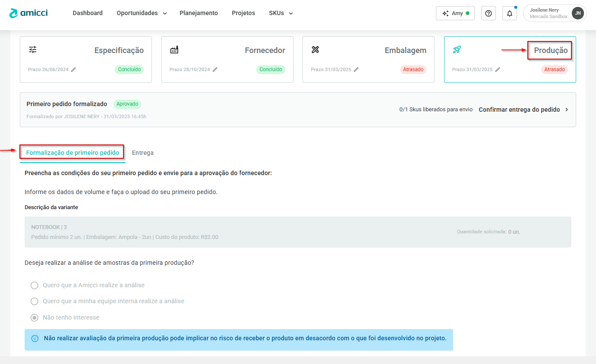Edit the Embalagem deadline pencil icon
The height and width of the screenshot is (364, 596).
tap(356, 69)
